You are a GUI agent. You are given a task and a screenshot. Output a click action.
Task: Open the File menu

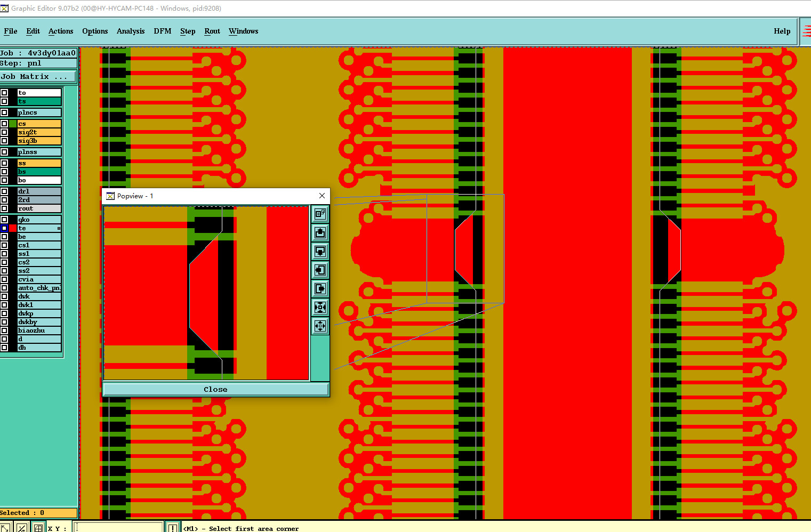(x=11, y=31)
